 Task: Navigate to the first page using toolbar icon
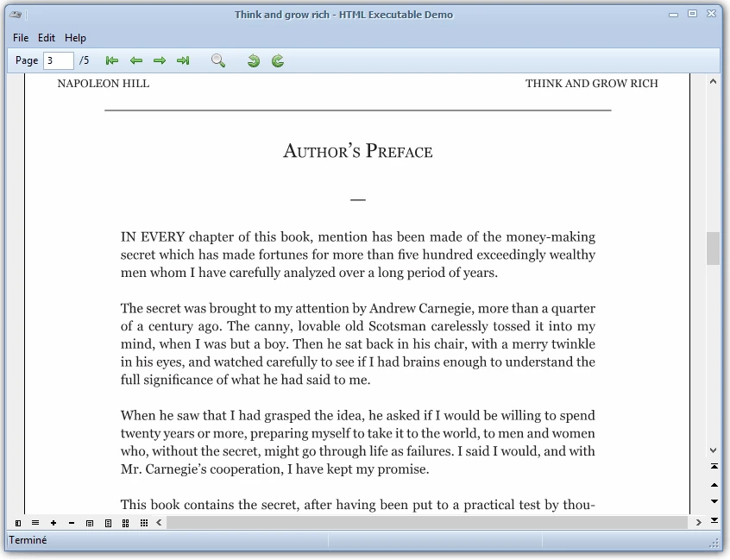[111, 60]
